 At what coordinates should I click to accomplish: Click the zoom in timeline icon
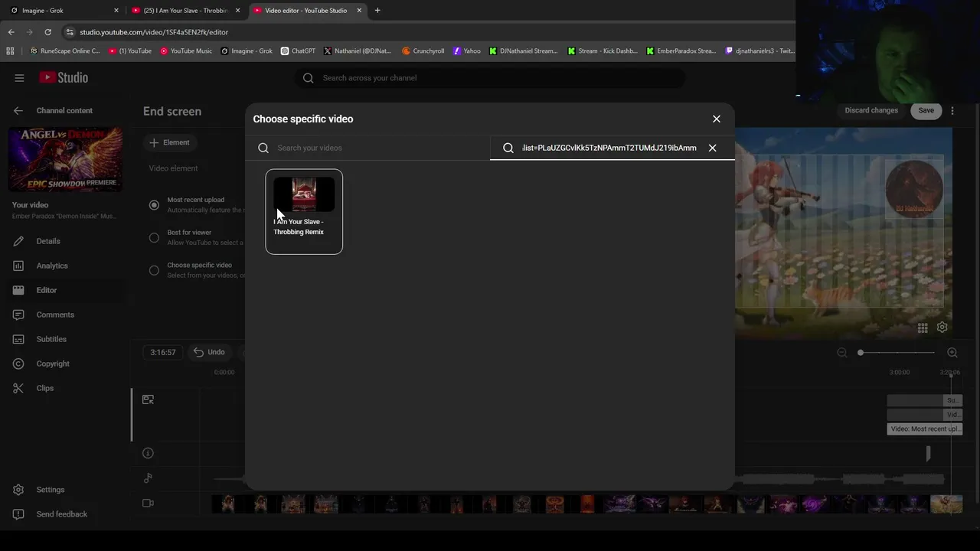(952, 352)
